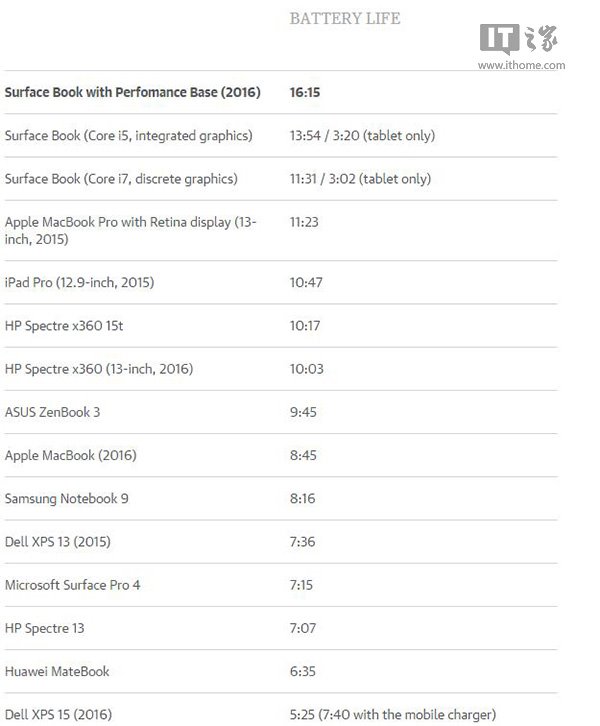Click the Microsoft Surface Pro 4 entry
Viewport: 600px width, 726px height.
[72, 585]
